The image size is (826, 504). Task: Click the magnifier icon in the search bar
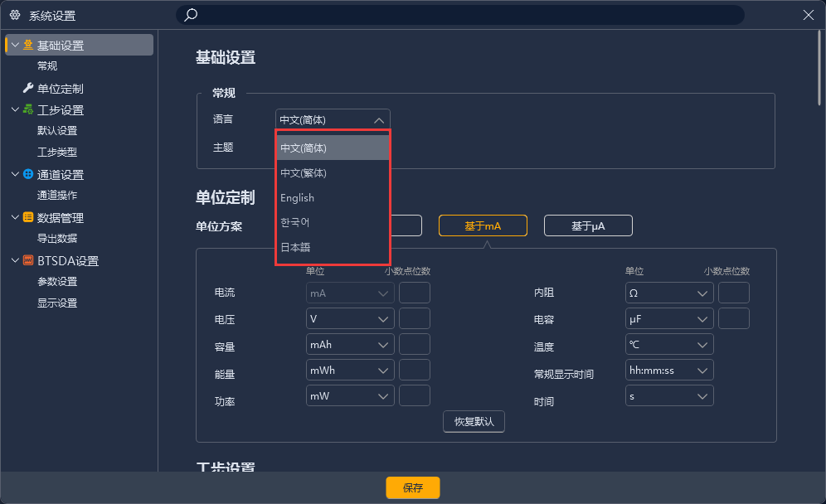189,15
